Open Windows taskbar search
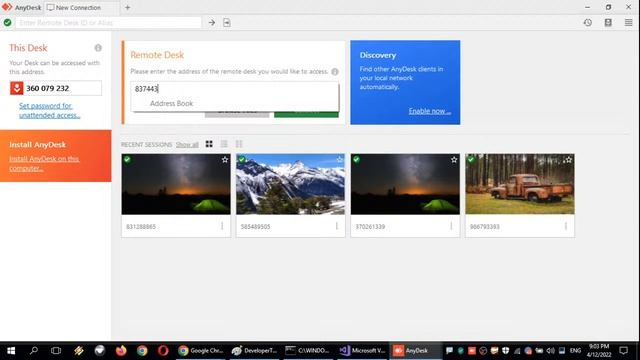Image resolution: width=640 pixels, height=360 pixels. tap(33, 351)
